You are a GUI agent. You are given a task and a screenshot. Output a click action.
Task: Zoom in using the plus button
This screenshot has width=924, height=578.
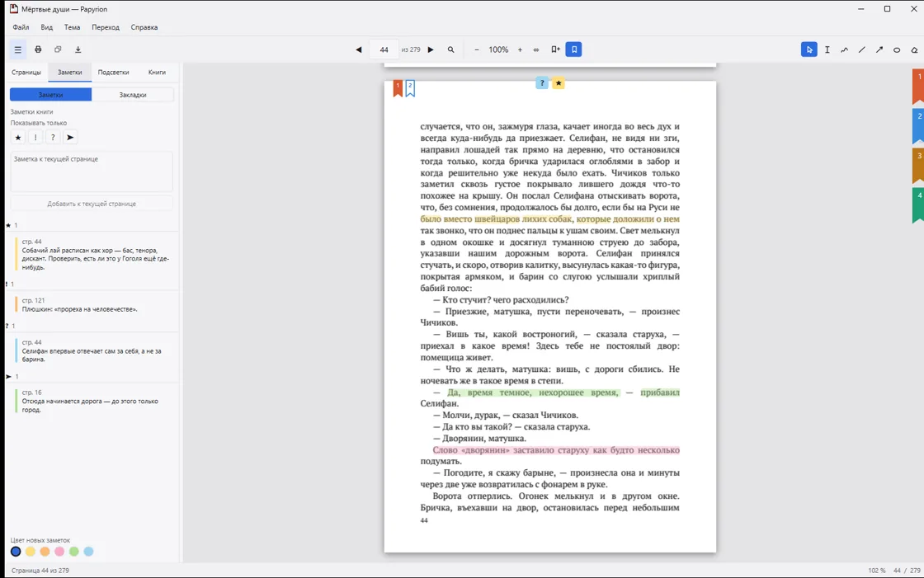tap(520, 49)
